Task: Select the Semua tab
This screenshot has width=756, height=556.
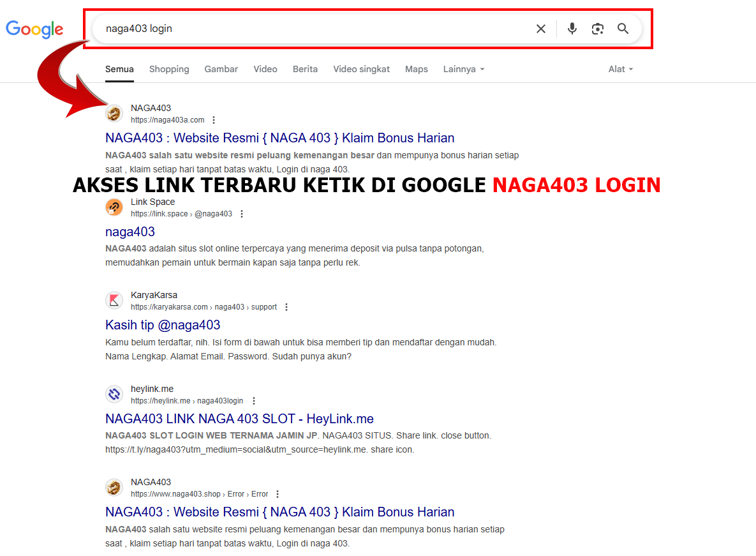Action: [119, 69]
